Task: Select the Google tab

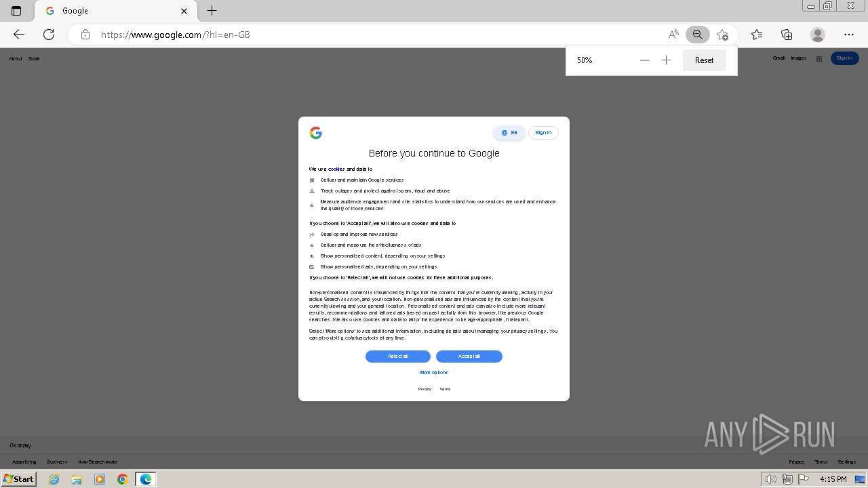Action: (x=117, y=11)
